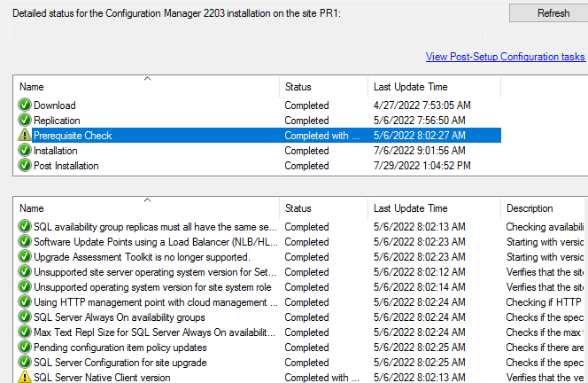Click 'Checking if HTTP' description cell
Viewport: 588px width, 383px height.
pyautogui.click(x=544, y=302)
